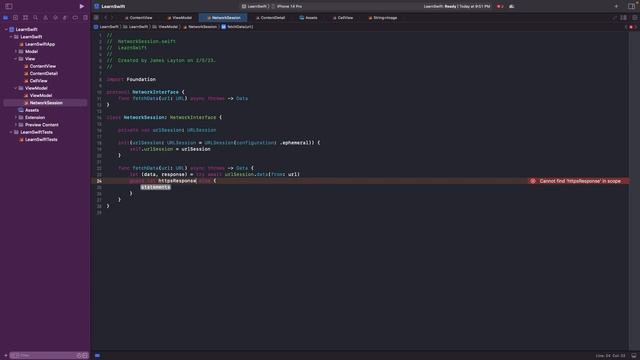
Task: Collapse the View folder
Action: pyautogui.click(x=16, y=59)
